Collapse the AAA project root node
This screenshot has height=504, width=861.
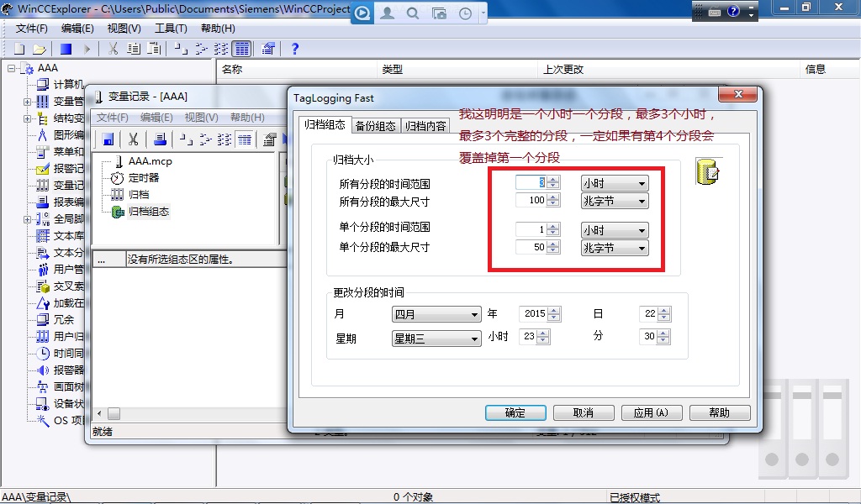point(11,69)
